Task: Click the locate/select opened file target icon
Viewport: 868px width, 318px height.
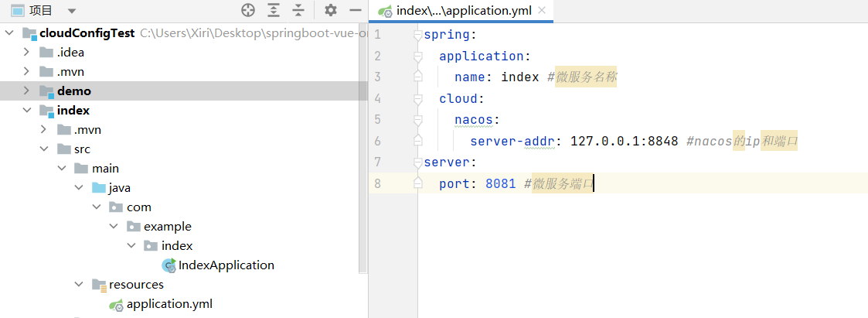Action: (x=248, y=10)
